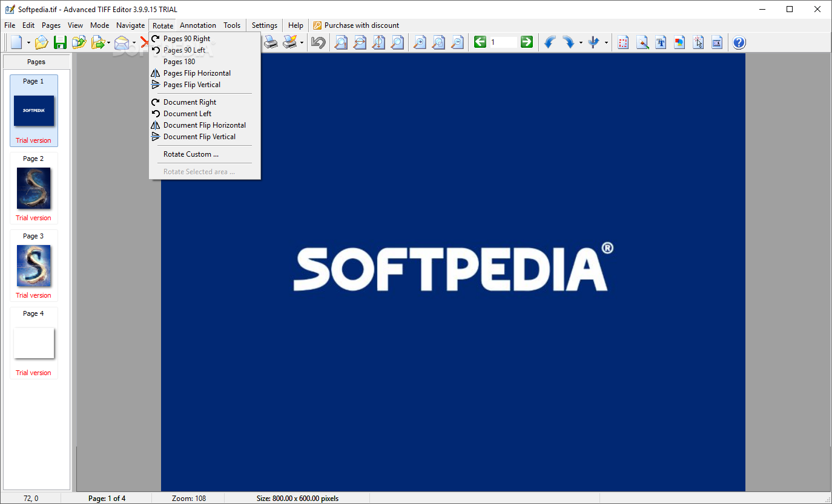Expand the flip tool dropdown arrow
The width and height of the screenshot is (832, 504).
point(606,43)
